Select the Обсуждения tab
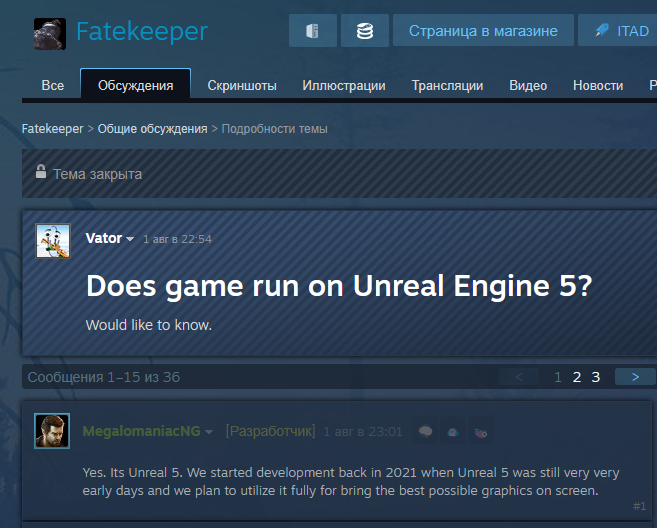657x528 pixels. pos(135,84)
